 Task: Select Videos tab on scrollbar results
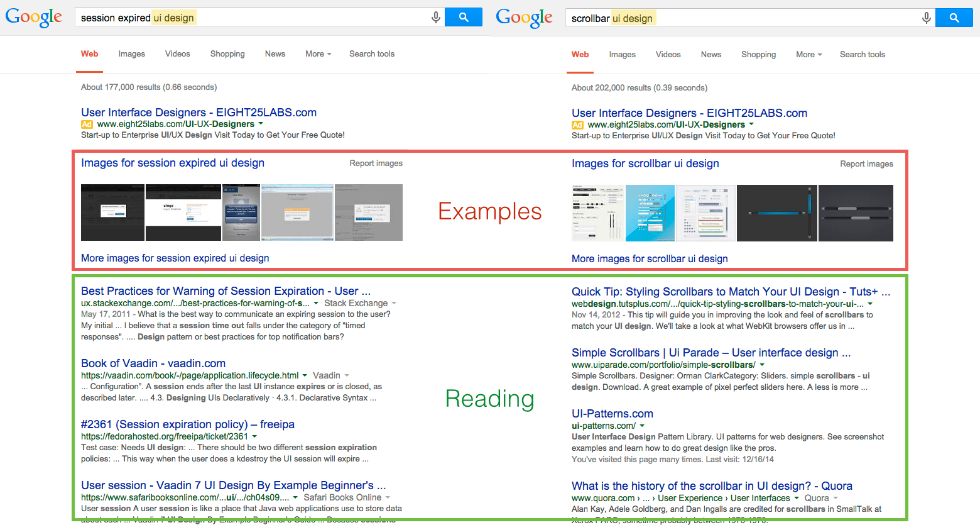[668, 55]
